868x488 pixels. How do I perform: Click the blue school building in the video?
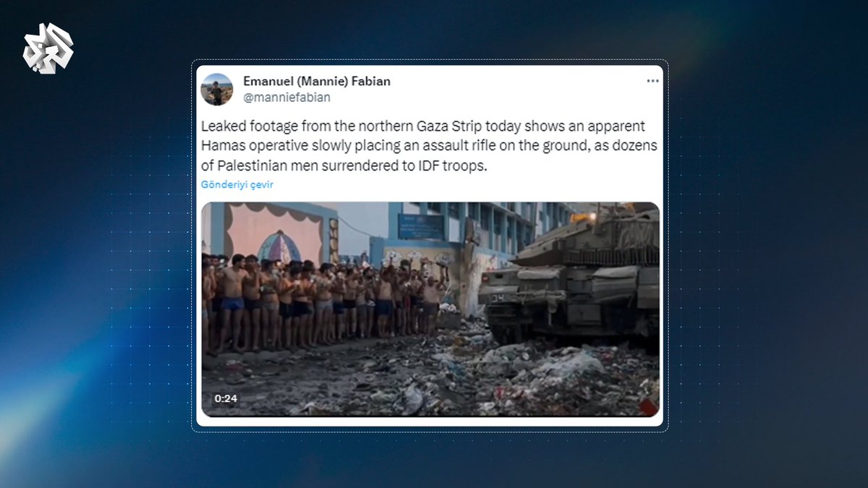[x=470, y=239]
